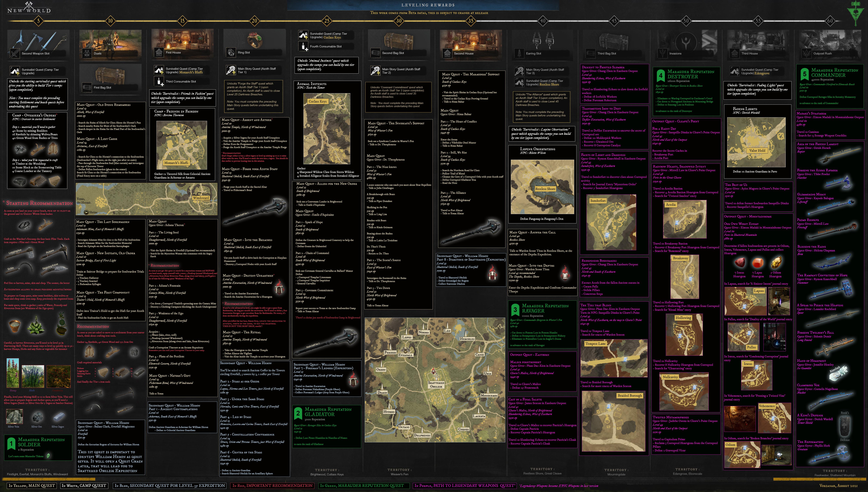
Task: Click the Second House icon
Action: coord(447,53)
